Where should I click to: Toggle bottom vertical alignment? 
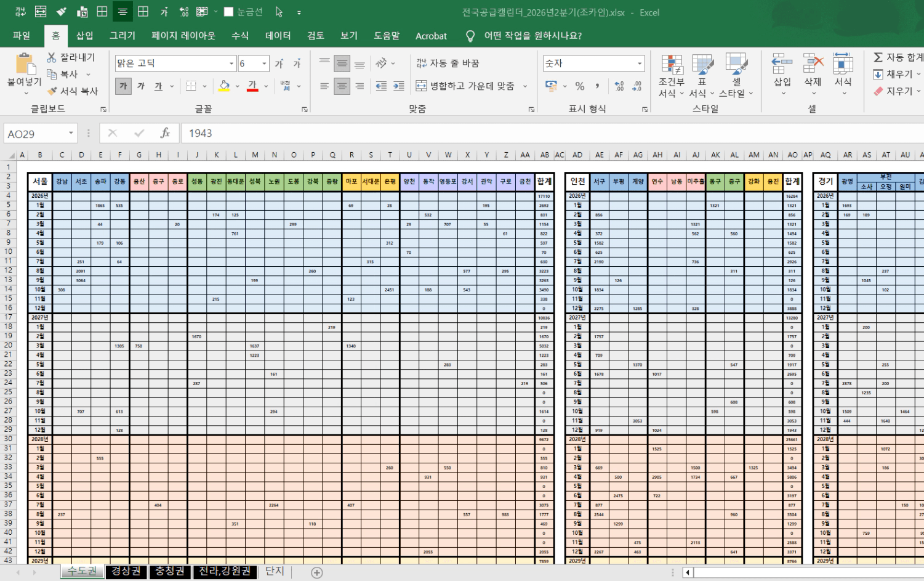[x=360, y=63]
